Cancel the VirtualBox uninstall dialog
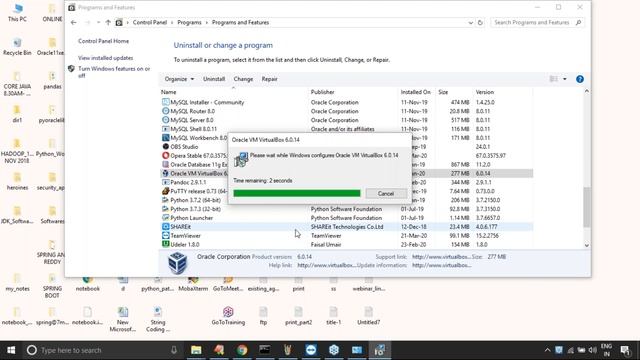The image size is (640, 360). click(x=386, y=193)
